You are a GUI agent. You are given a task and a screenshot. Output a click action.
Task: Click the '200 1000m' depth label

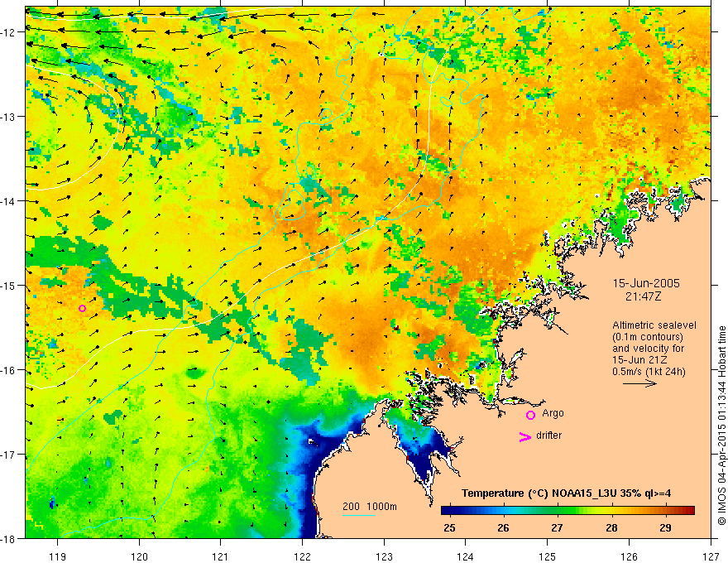tap(370, 507)
